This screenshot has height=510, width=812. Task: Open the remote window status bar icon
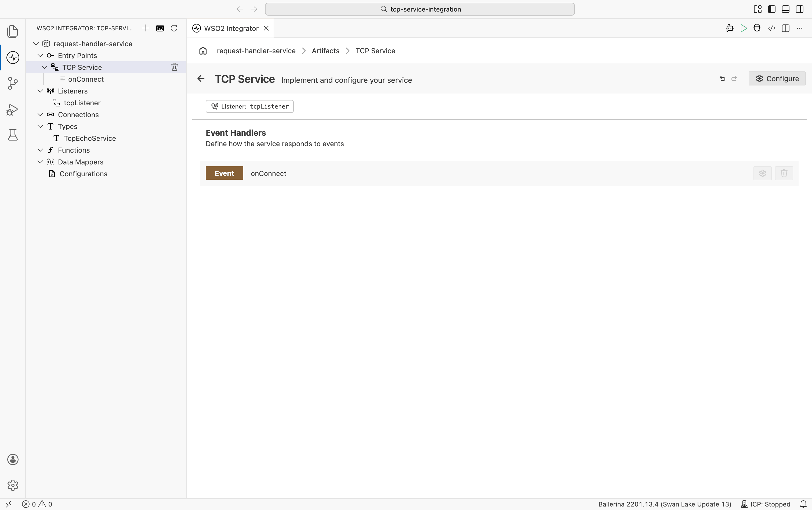9,504
